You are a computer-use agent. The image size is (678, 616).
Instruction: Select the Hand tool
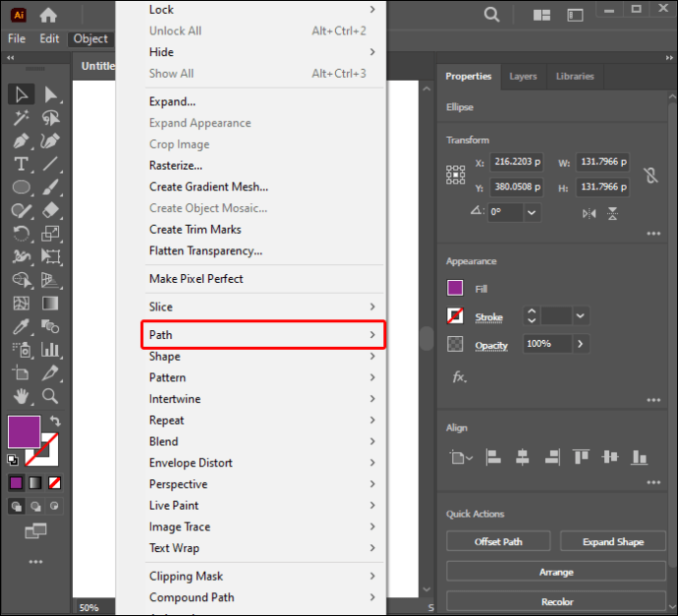coord(22,396)
